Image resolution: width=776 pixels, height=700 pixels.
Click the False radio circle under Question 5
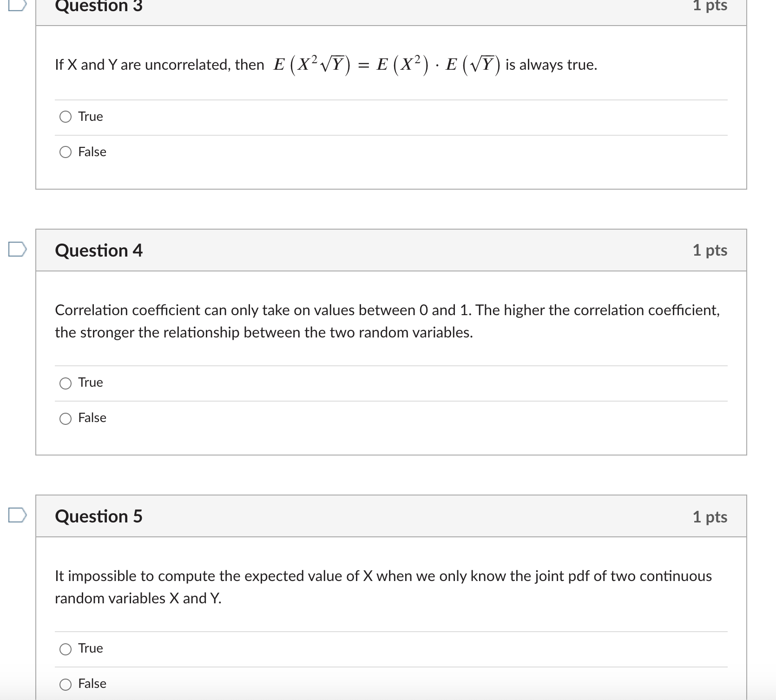(65, 684)
